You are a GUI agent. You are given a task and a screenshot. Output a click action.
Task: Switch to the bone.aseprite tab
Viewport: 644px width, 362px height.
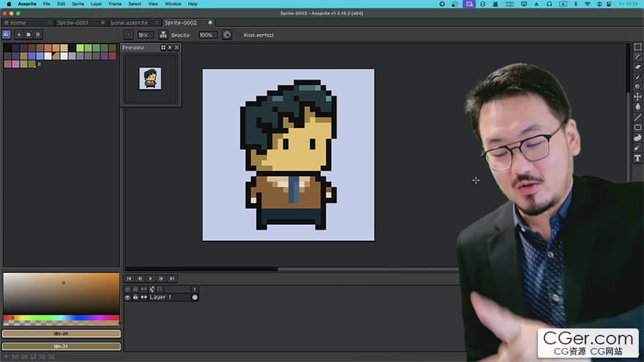pos(129,23)
